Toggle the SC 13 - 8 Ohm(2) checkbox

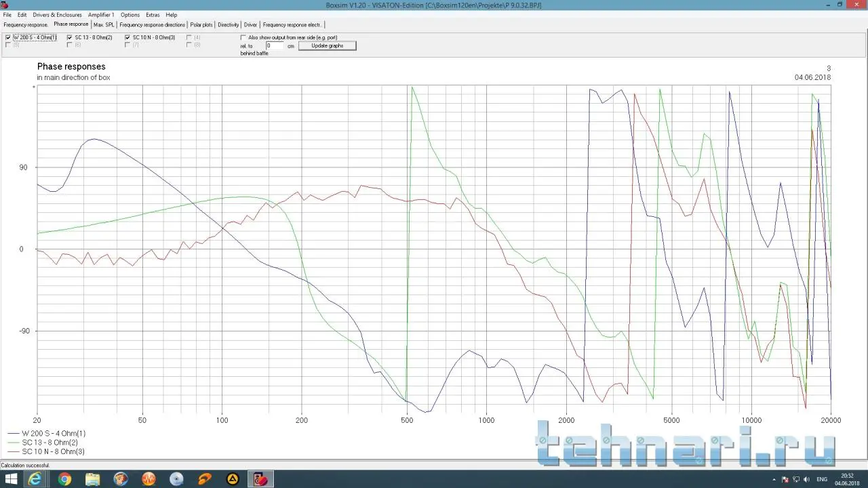coord(69,37)
